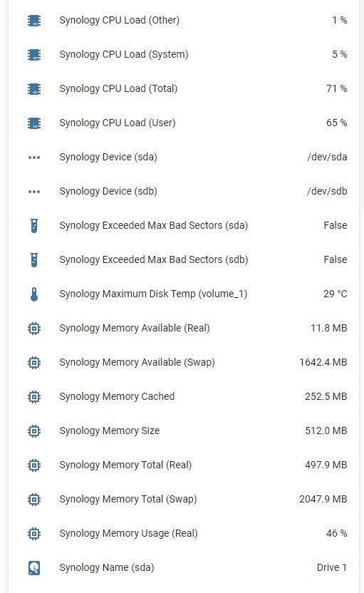The width and height of the screenshot is (364, 593).
Task: Click the three-dots icon for Device (sda)
Action: [34, 158]
